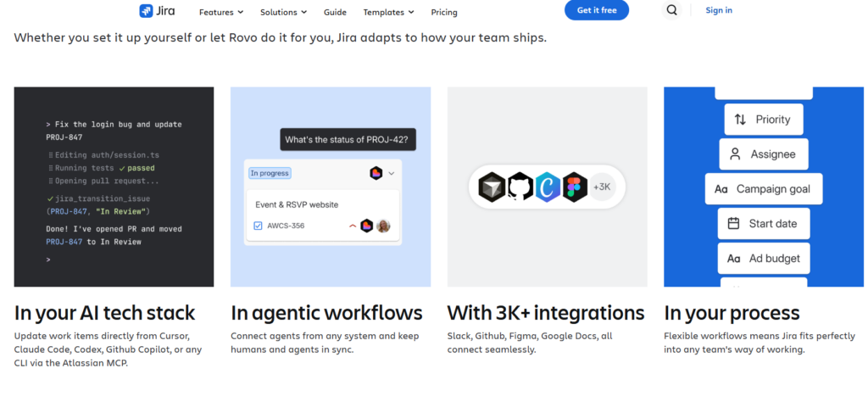The height and width of the screenshot is (402, 868).
Task: Click the Sign in link
Action: [719, 10]
